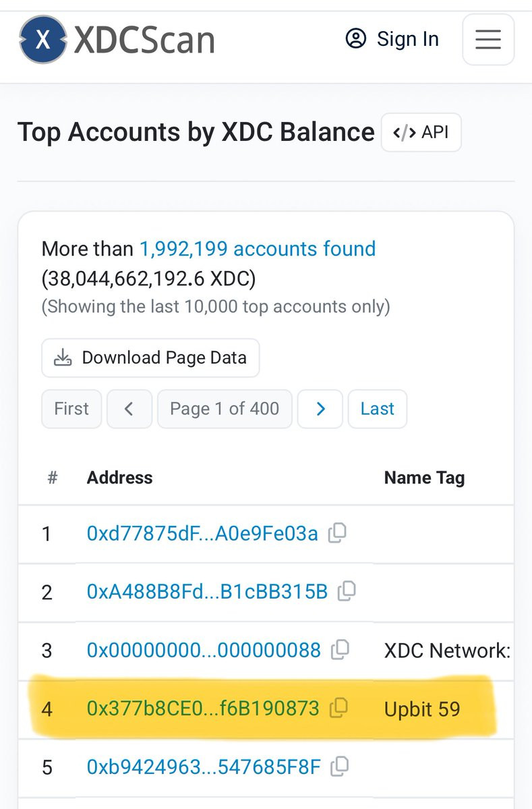Screen dimensions: 532x809
Task: Go to next page arrow
Action: point(320,409)
